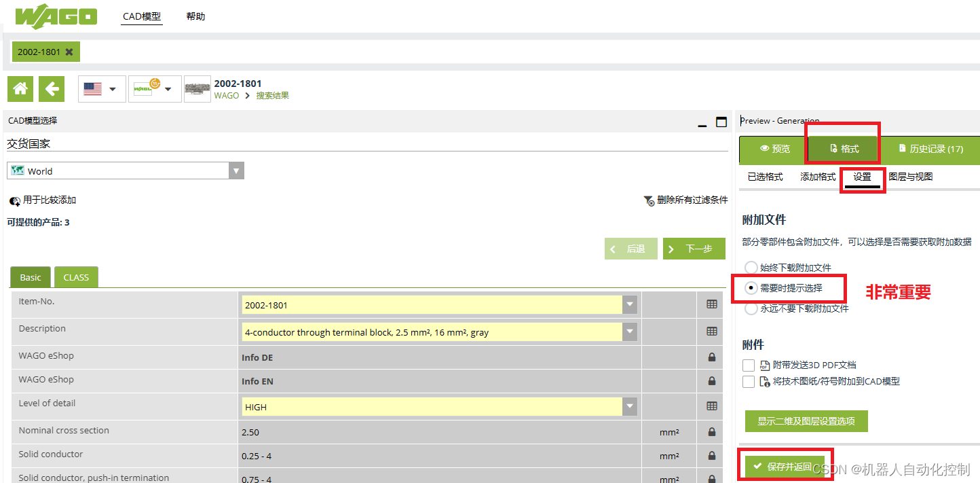
Task: Click the Level of detail HIGH field
Action: pos(432,407)
